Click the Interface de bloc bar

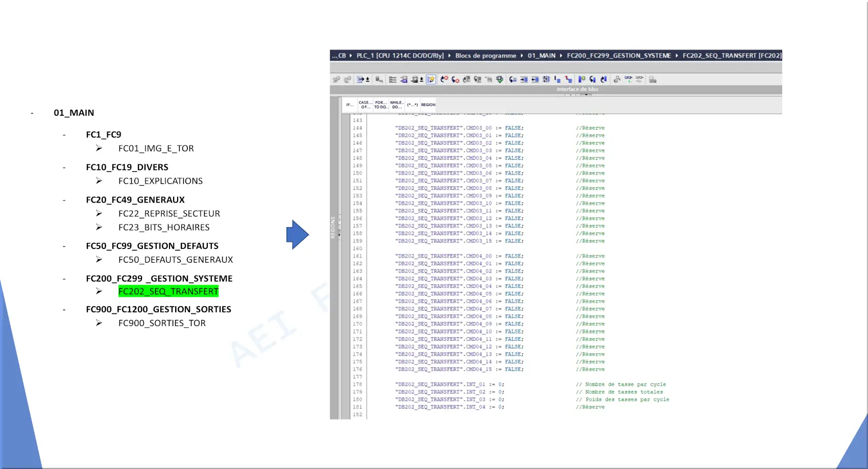tap(556, 89)
